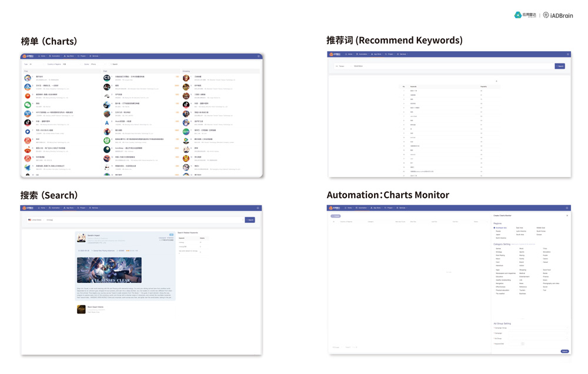588x374 pixels.
Task: Select the Southeast Asia region radio button
Action: 495,228
